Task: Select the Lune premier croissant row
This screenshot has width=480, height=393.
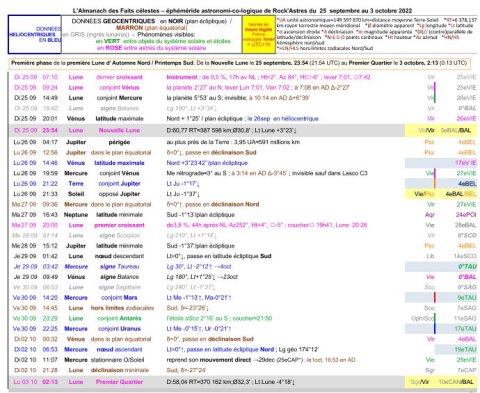Action: pos(243,225)
